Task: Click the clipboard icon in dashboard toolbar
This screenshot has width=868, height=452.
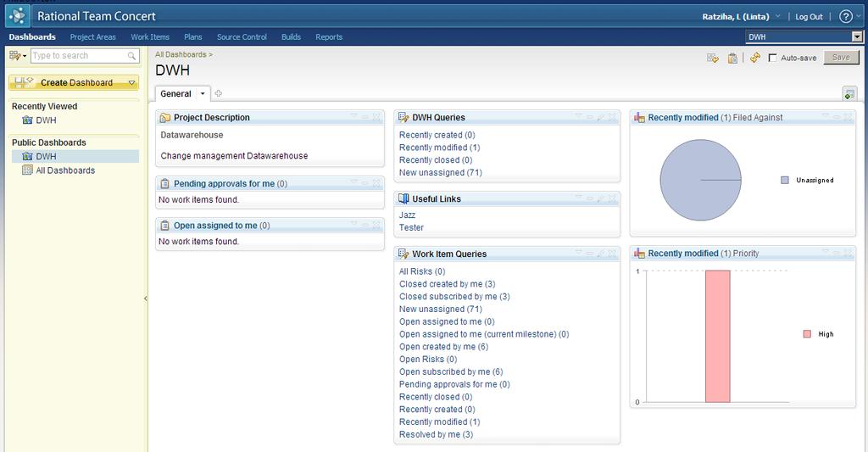Action: [x=732, y=58]
